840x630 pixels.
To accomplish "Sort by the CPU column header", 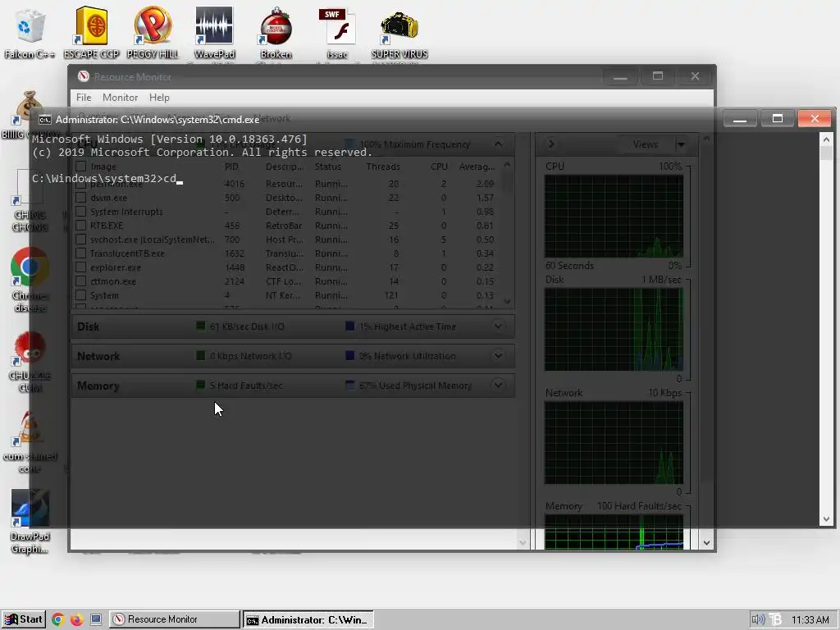I will 439,167.
